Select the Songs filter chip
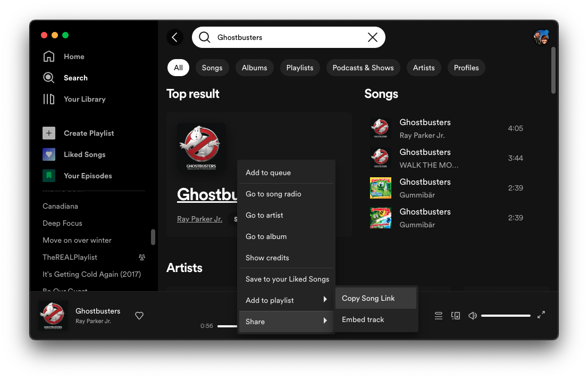This screenshot has width=588, height=379. [212, 68]
